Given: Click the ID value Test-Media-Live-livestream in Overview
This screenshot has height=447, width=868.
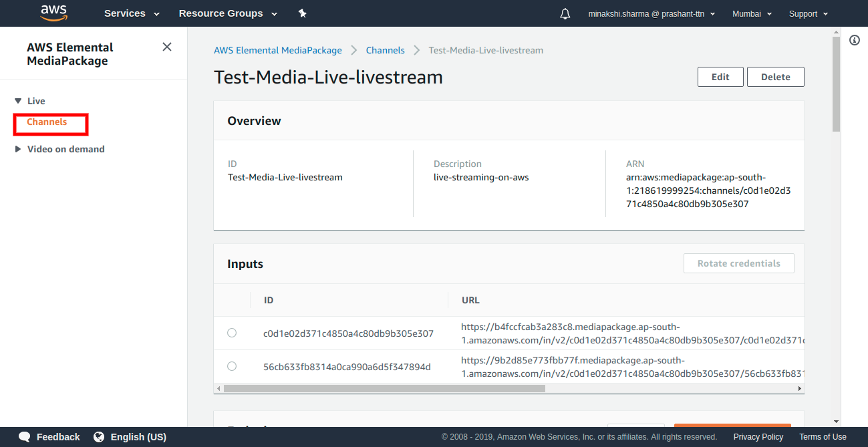Looking at the screenshot, I should 285,177.
